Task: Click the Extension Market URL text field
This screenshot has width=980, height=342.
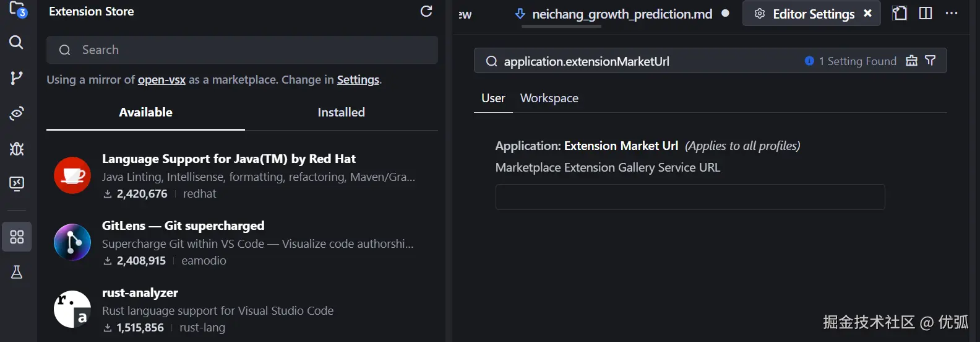Action: pyautogui.click(x=690, y=197)
